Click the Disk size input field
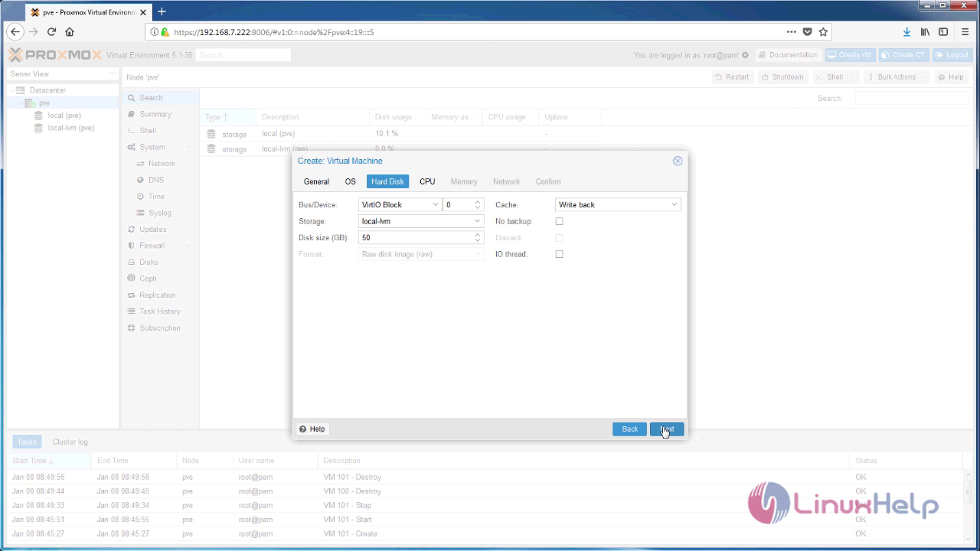Image resolution: width=980 pixels, height=551 pixels. 415,238
